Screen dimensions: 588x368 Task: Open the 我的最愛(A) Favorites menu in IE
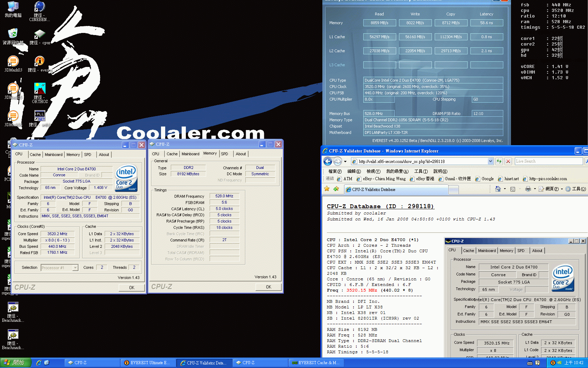(x=397, y=171)
